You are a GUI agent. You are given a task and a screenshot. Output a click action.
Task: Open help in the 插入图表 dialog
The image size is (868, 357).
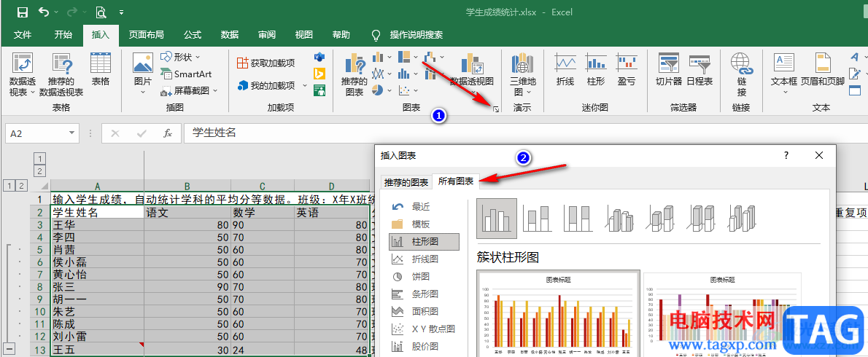(786, 156)
